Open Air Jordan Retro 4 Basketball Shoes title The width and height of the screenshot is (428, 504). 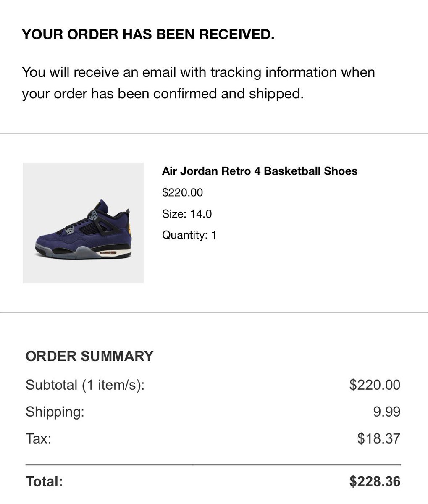[260, 171]
